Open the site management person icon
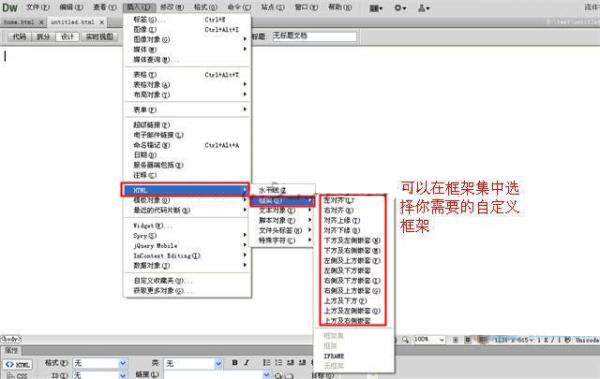Screen dimensions: 600x379 (423, 8)
